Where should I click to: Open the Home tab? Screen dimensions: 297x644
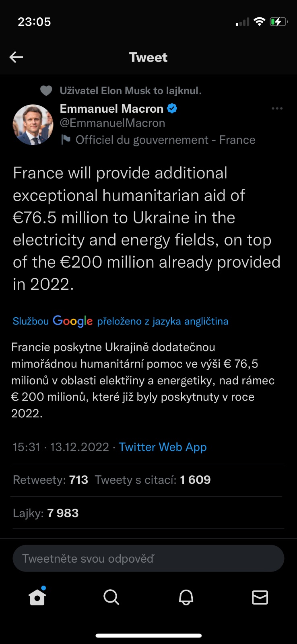click(37, 597)
